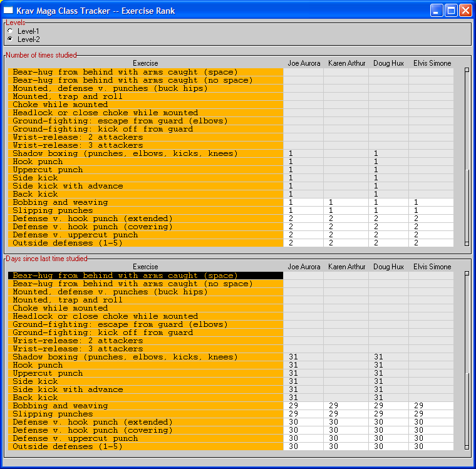The width and height of the screenshot is (476, 469).
Task: Click the Karen Arthur header in Number of times studied
Action: point(346,63)
